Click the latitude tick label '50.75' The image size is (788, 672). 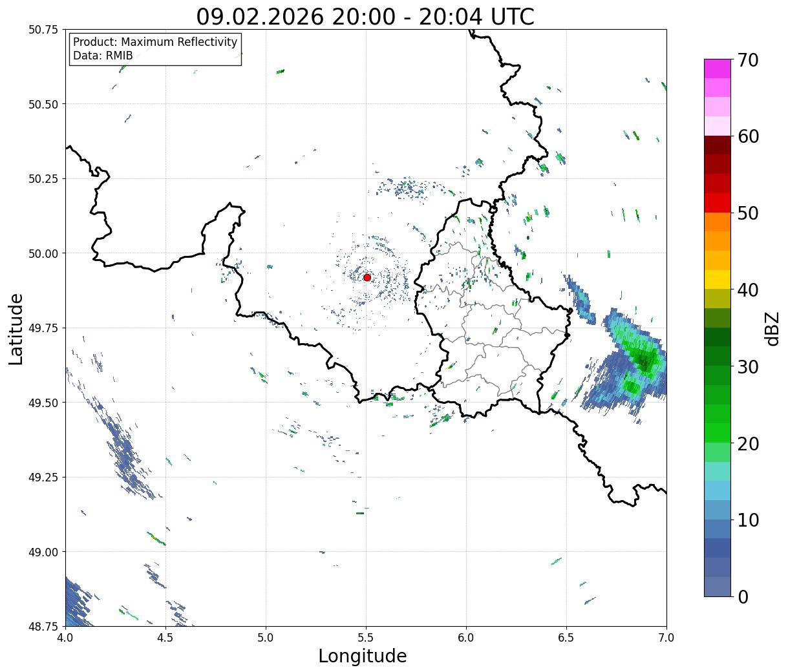pos(43,30)
